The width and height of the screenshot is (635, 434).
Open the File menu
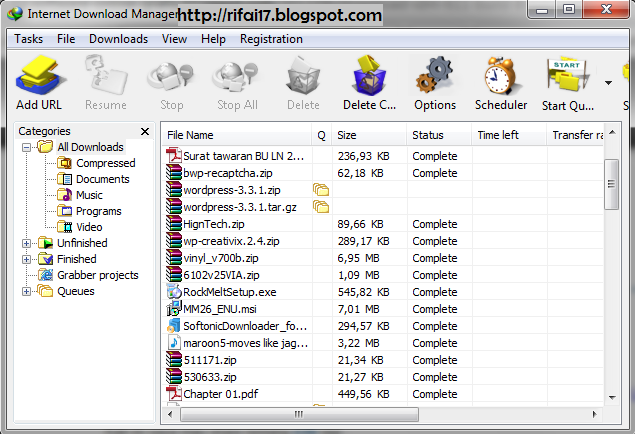pos(66,39)
